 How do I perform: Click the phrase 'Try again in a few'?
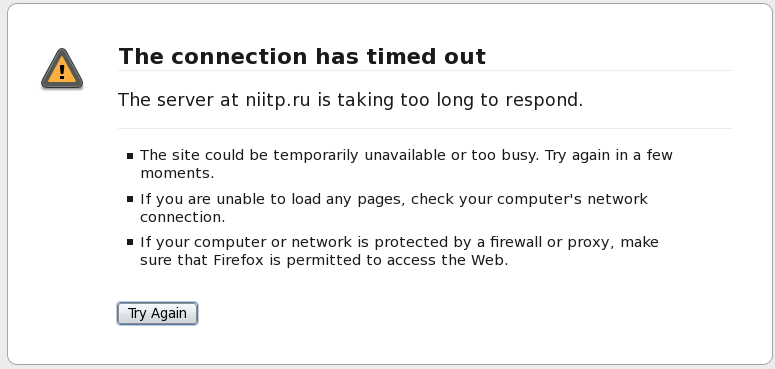point(609,156)
